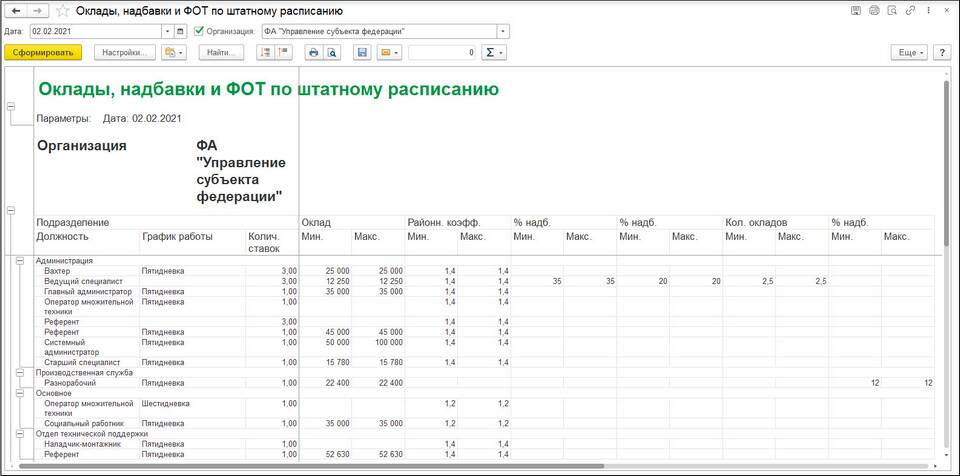Viewport: 960px width, 476px height.
Task: Click the Параметры: Дата: 02.02.2021 line
Action: pos(109,118)
